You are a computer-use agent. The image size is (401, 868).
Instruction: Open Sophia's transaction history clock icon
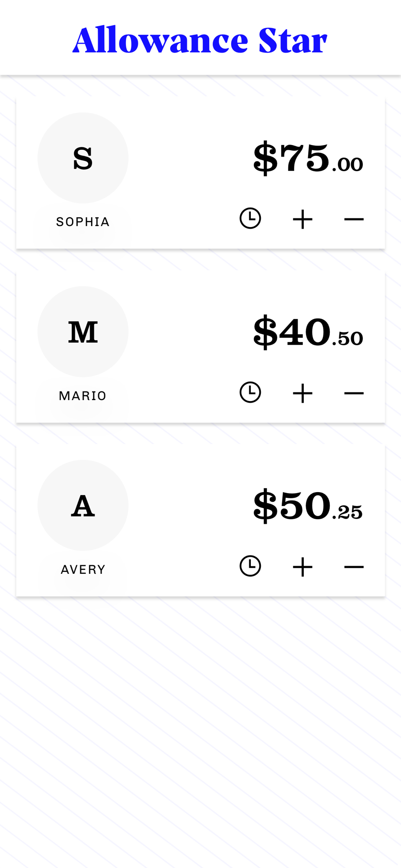point(250,218)
